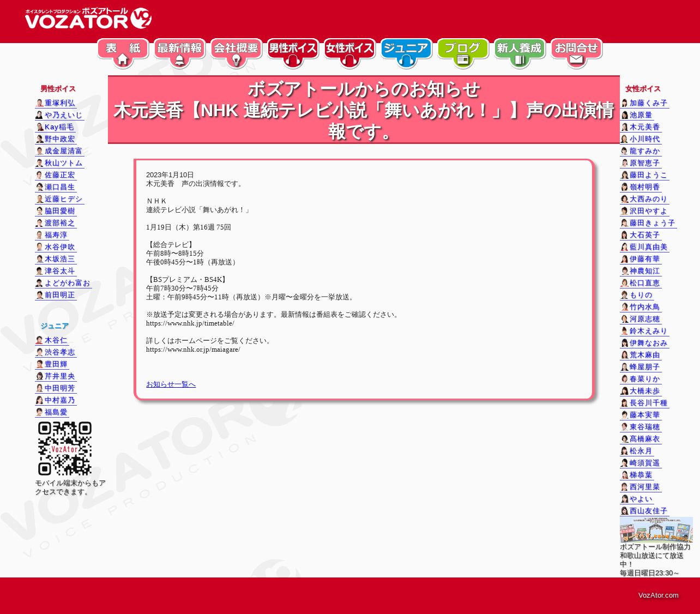Image resolution: width=700 pixels, height=614 pixels.
Task: Open the 男性ボイス navigation button
Action: coord(293,53)
